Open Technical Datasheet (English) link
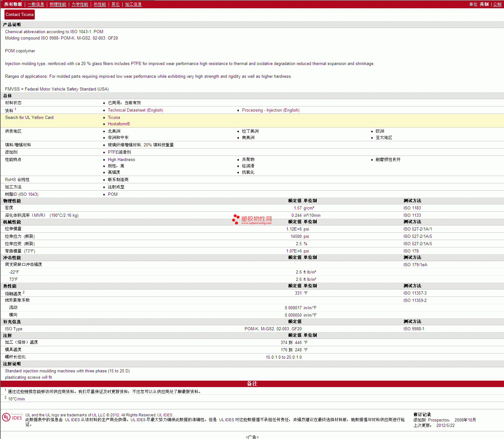Image resolution: width=504 pixels, height=439 pixels. point(135,110)
